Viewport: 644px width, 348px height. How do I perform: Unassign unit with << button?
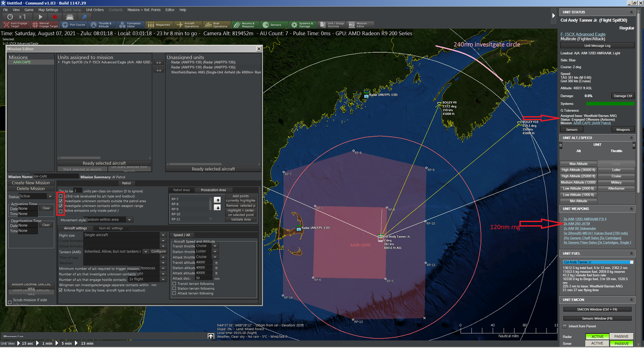point(158,70)
